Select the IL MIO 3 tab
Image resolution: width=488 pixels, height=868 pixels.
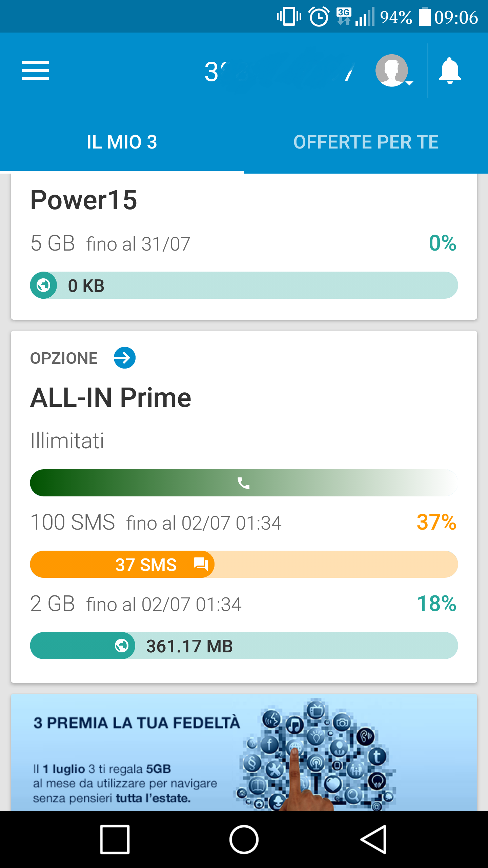click(x=122, y=142)
